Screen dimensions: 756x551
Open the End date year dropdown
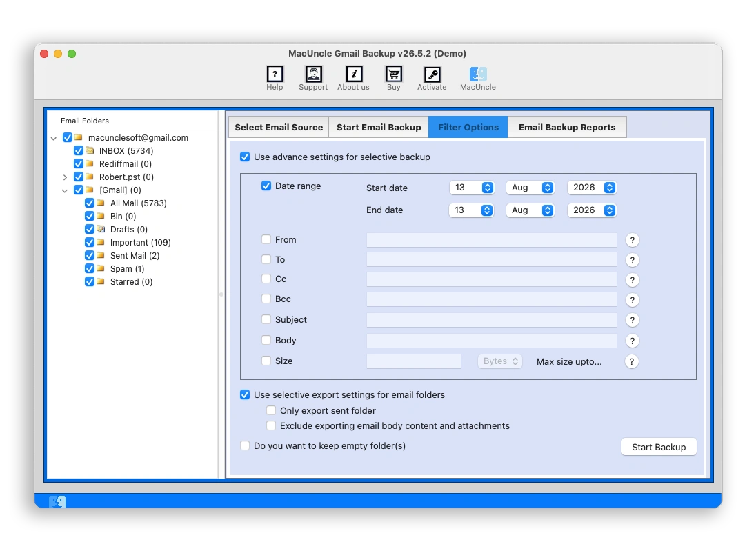click(x=592, y=210)
